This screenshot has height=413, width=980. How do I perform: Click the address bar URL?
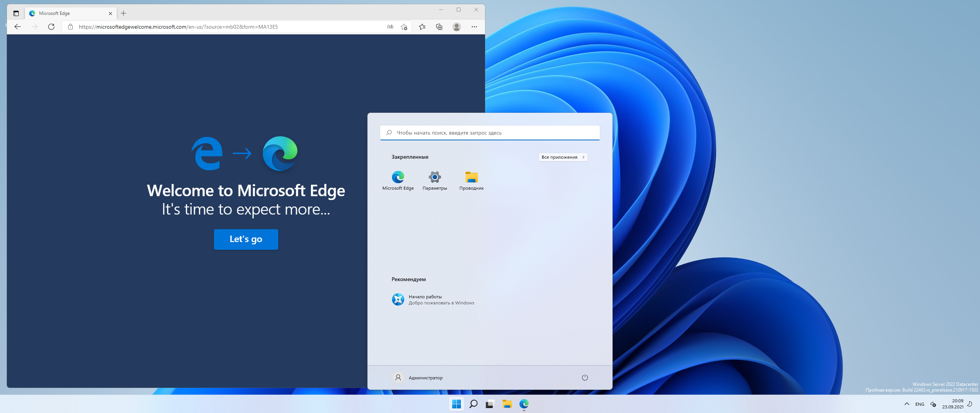178,27
